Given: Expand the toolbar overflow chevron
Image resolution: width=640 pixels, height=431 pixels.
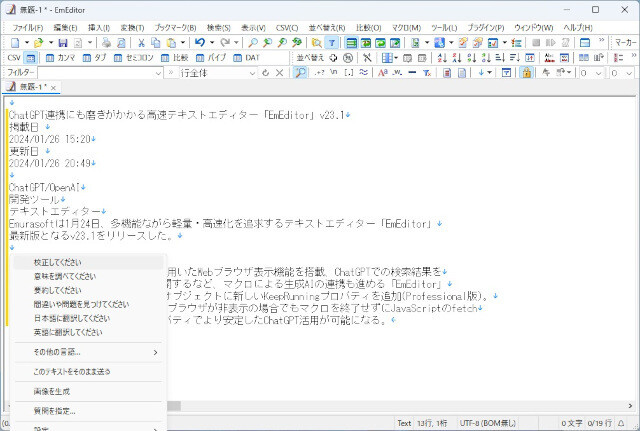Looking at the screenshot, I should [x=601, y=40].
